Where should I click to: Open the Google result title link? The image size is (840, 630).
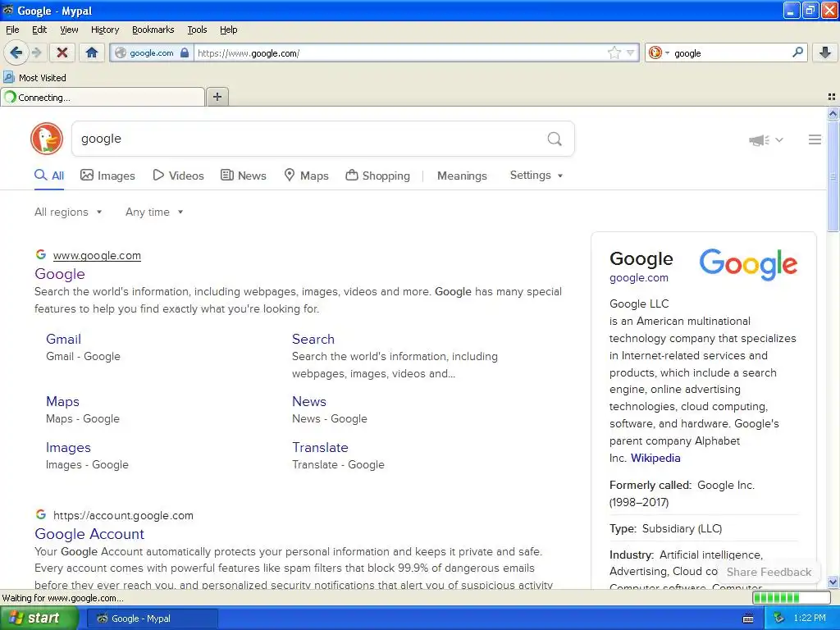pyautogui.click(x=59, y=274)
